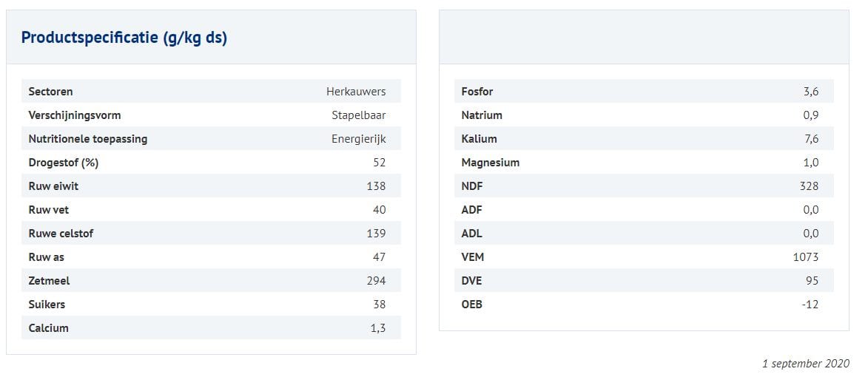Click the Stapelbaar value
The image size is (868, 377).
(358, 115)
